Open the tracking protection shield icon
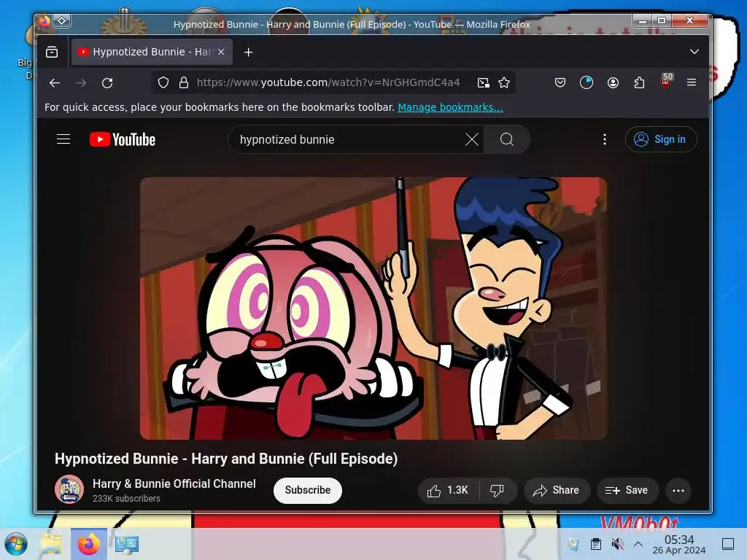The width and height of the screenshot is (747, 560). pyautogui.click(x=163, y=83)
